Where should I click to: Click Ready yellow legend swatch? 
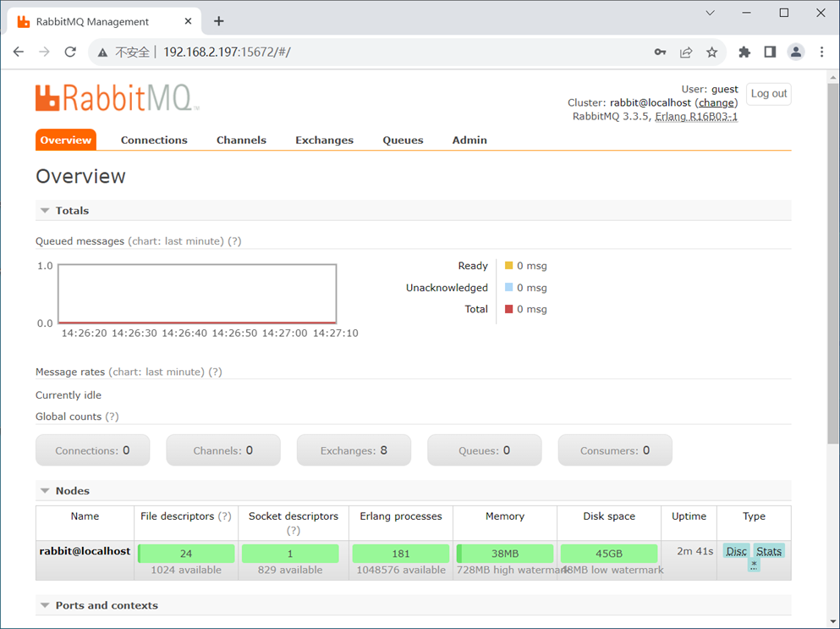509,266
